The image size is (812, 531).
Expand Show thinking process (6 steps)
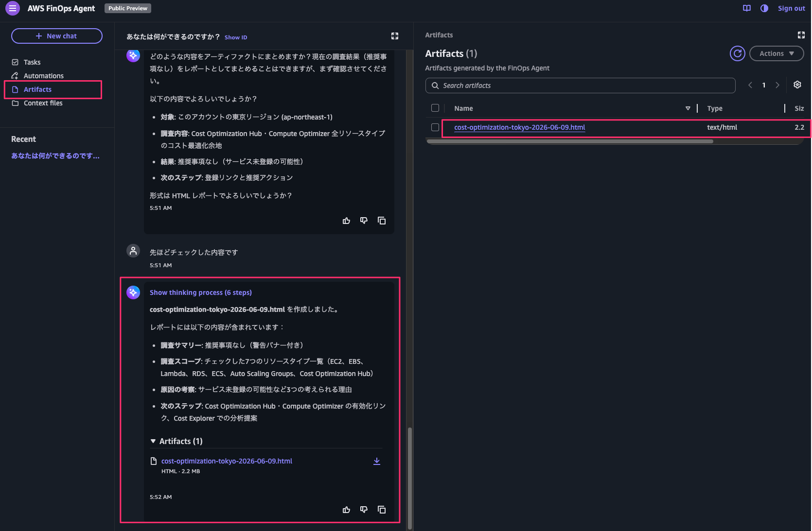pyautogui.click(x=201, y=292)
